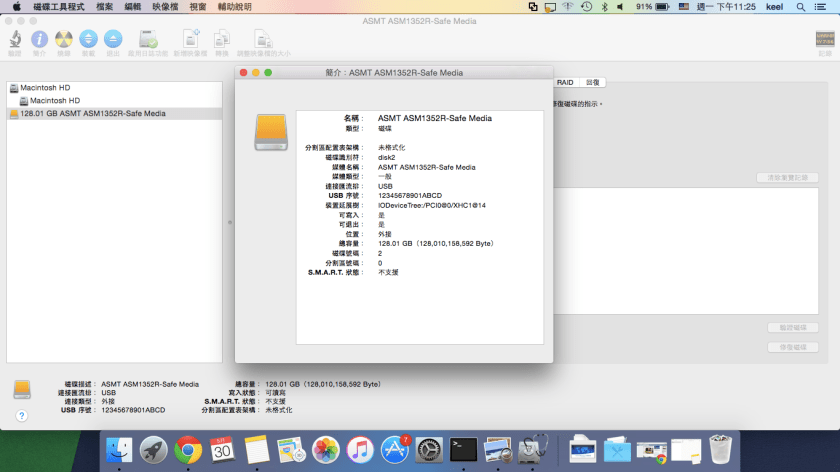The image size is (840, 472).
Task: Click the blue 簡介 (Info) toolbar icon
Action: [39, 40]
